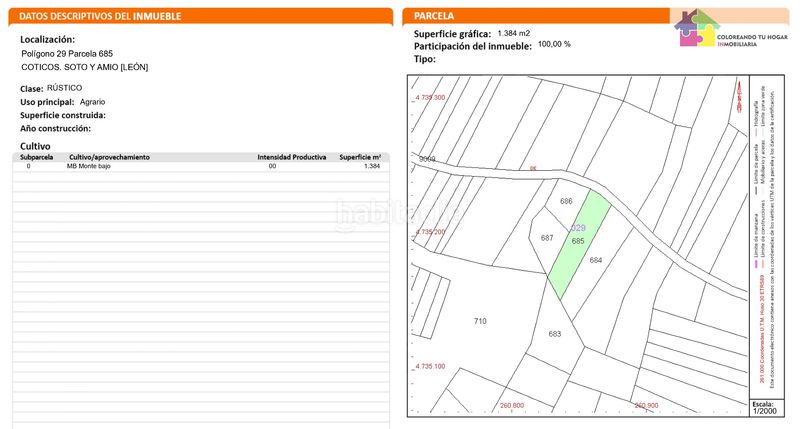This screenshot has height=429, width=800.
Task: Click the polygon label '029' on the map
Action: (578, 228)
